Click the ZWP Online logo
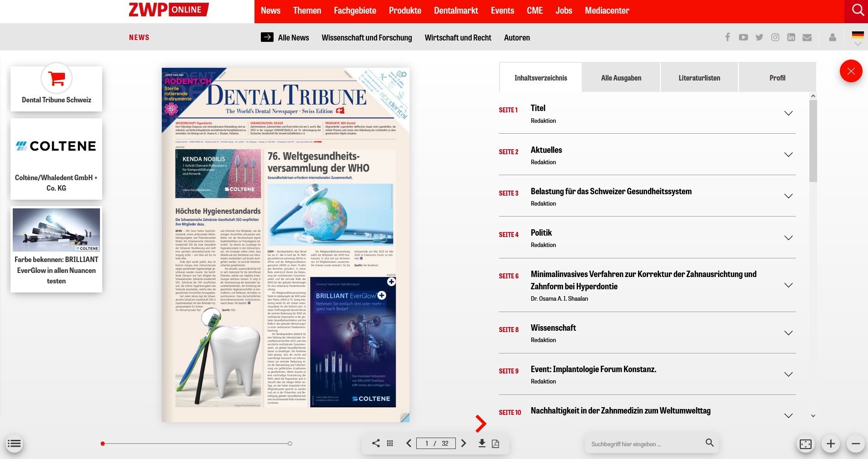 pyautogui.click(x=169, y=10)
